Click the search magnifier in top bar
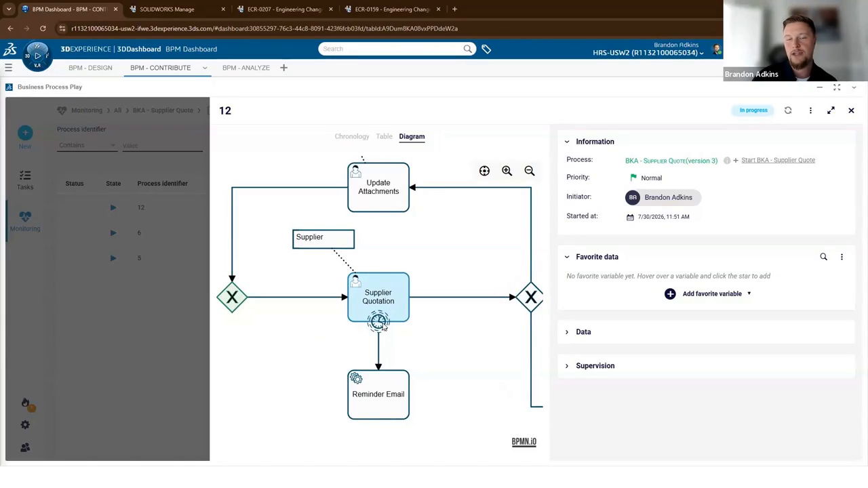Screen dimensions: 868x488 467,49
